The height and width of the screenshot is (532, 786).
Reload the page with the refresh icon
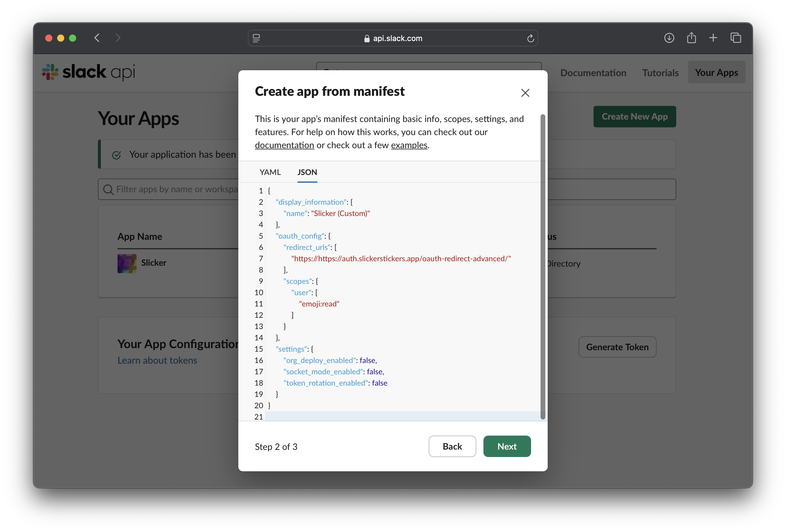pyautogui.click(x=530, y=38)
